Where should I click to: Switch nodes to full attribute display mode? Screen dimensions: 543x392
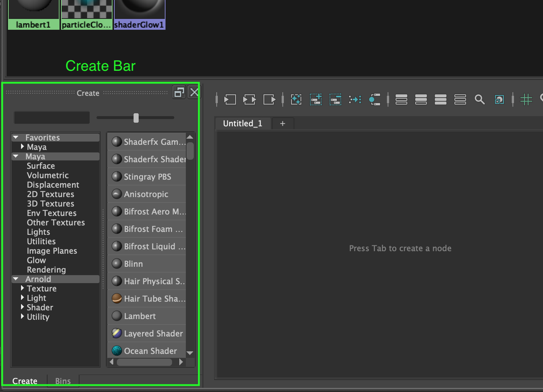(x=460, y=99)
